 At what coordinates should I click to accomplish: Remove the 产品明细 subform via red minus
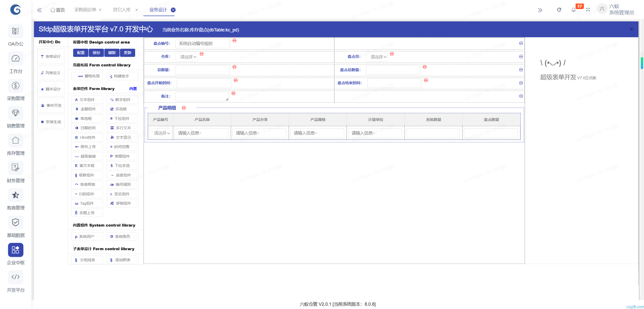coord(184,108)
